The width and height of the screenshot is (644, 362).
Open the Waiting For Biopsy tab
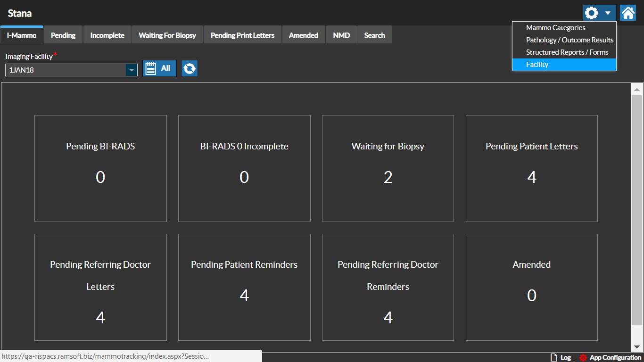167,35
